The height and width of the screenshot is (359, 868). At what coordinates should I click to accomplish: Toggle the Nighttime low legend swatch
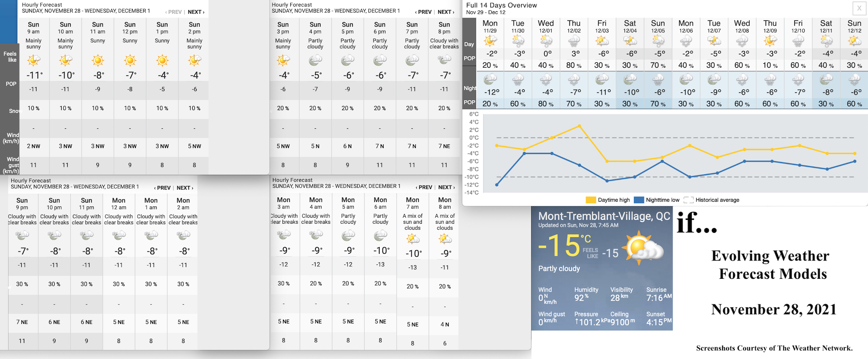coord(639,200)
